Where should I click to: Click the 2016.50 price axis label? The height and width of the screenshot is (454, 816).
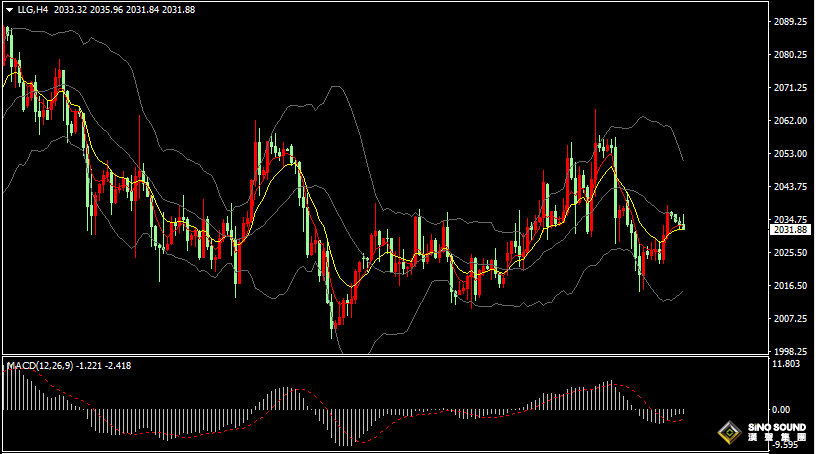click(790, 286)
